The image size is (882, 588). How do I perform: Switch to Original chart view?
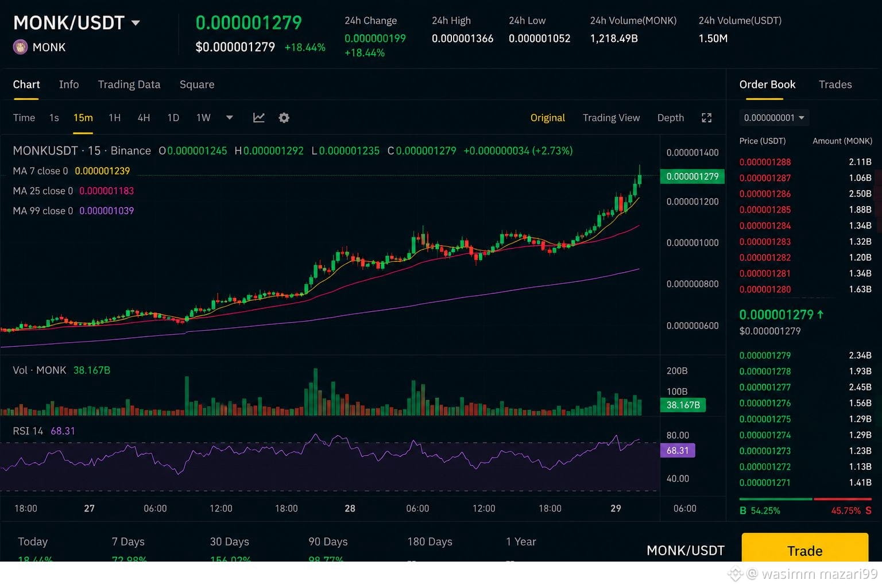(x=547, y=118)
